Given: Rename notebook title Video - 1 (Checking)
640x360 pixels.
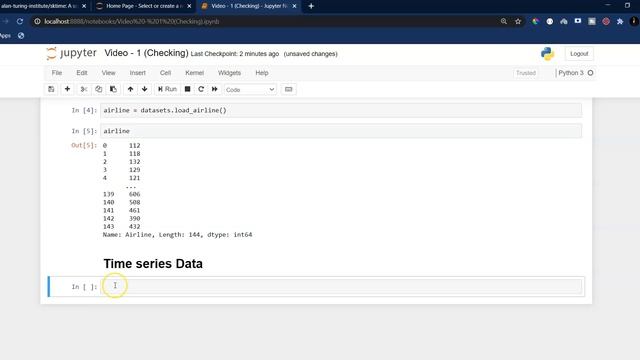Looking at the screenshot, I should [146, 53].
